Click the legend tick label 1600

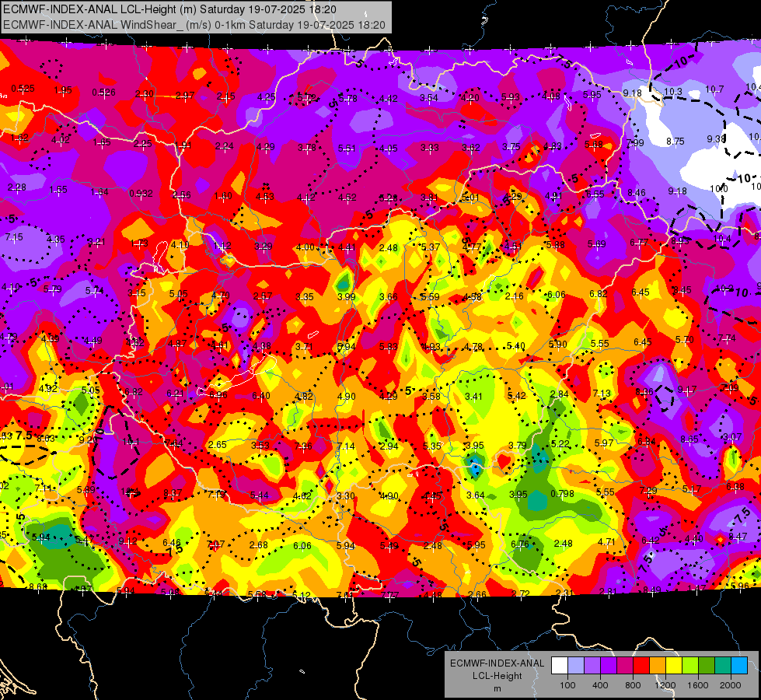click(697, 685)
